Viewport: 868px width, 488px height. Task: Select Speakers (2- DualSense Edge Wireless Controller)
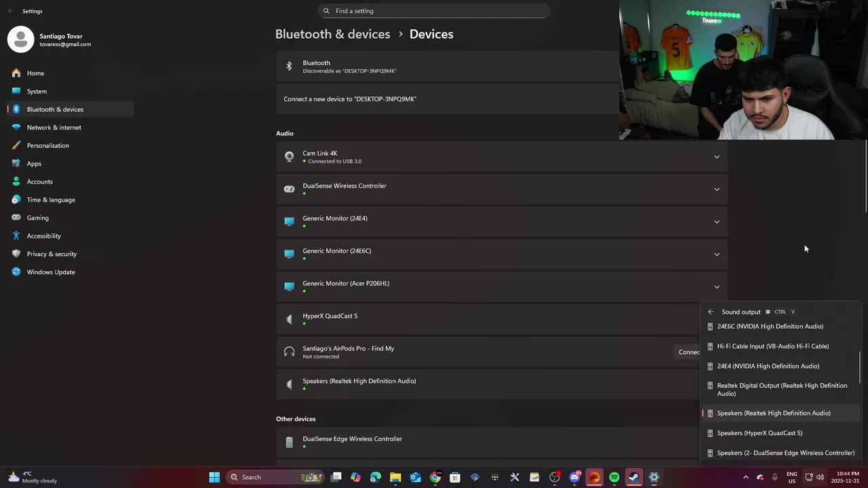[x=780, y=453]
